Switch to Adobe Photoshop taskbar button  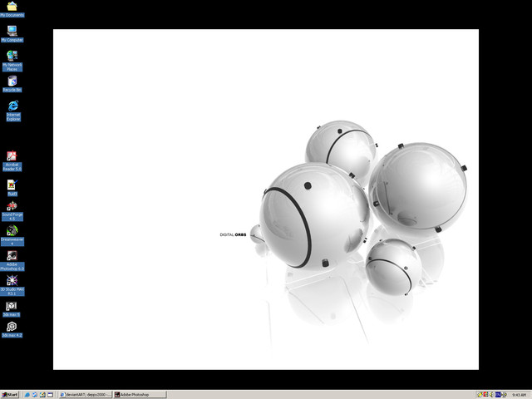click(140, 395)
